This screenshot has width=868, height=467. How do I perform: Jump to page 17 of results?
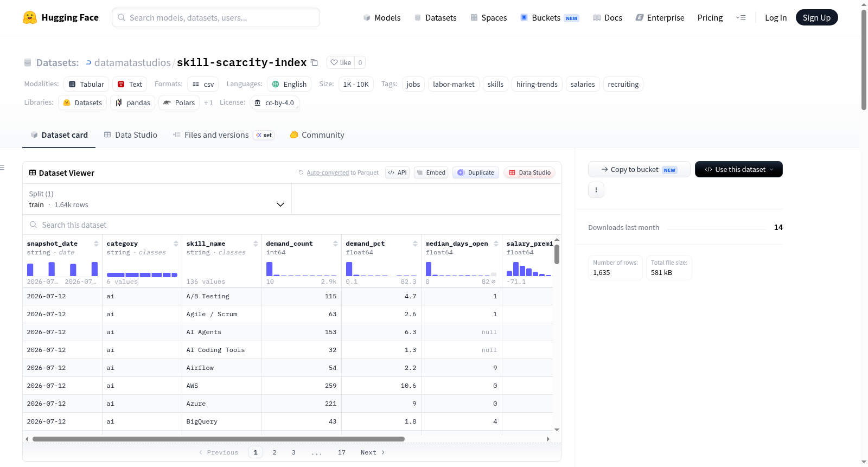click(341, 452)
